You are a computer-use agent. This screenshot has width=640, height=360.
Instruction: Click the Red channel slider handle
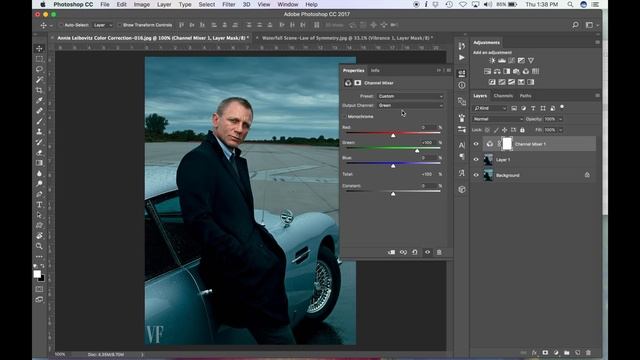393,135
